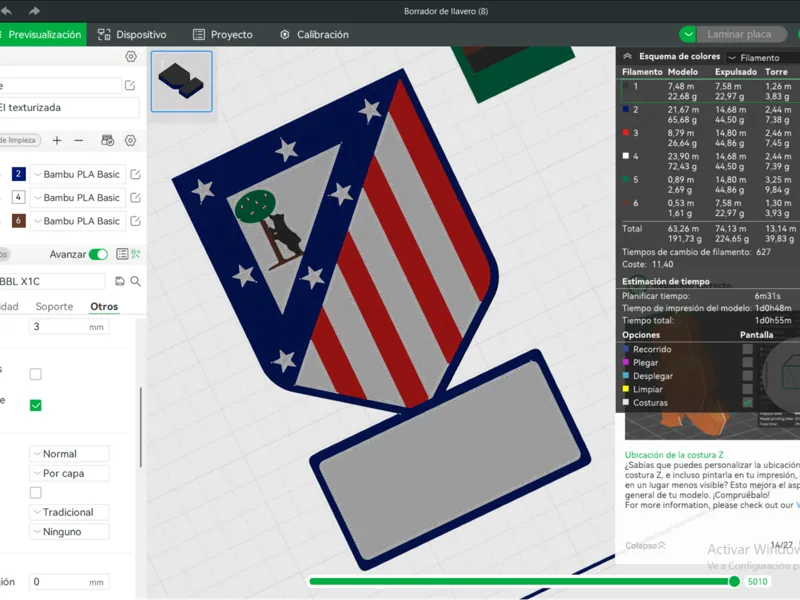Remove a filament with the minus icon
800x600 pixels.
[x=79, y=140]
